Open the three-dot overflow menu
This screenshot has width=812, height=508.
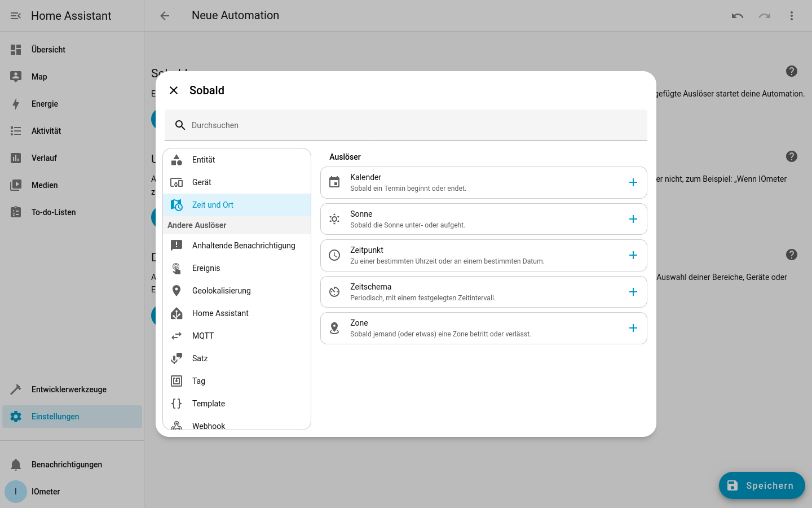[792, 16]
